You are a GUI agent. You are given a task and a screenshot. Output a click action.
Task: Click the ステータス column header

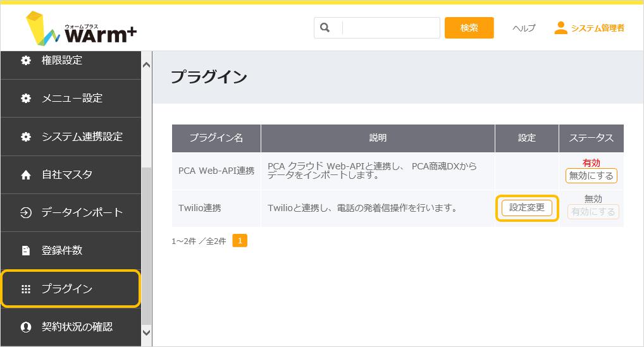tap(591, 138)
